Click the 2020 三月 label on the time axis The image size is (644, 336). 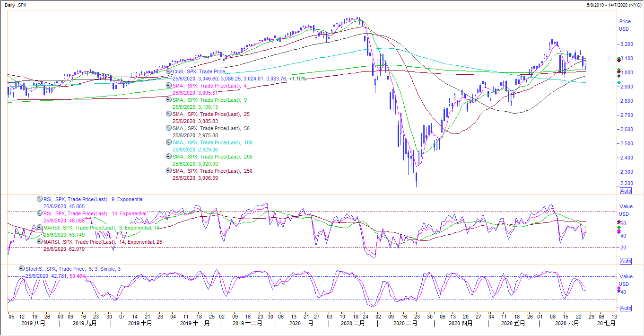405,323
